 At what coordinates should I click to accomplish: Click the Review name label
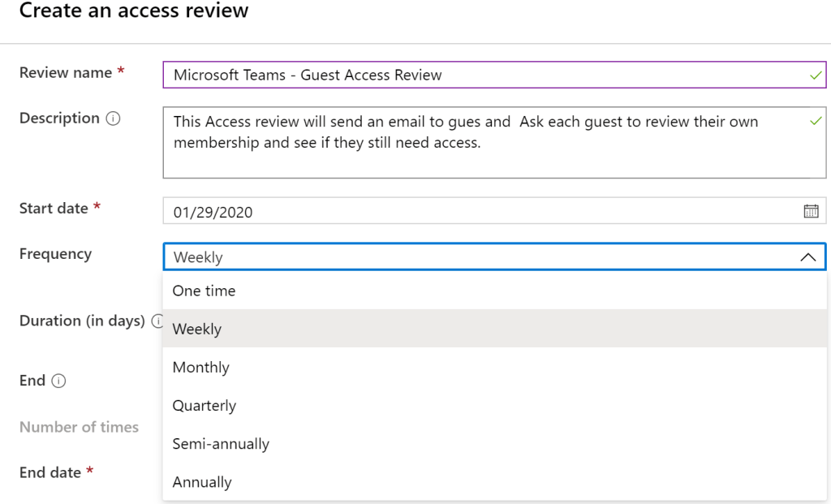pos(66,72)
